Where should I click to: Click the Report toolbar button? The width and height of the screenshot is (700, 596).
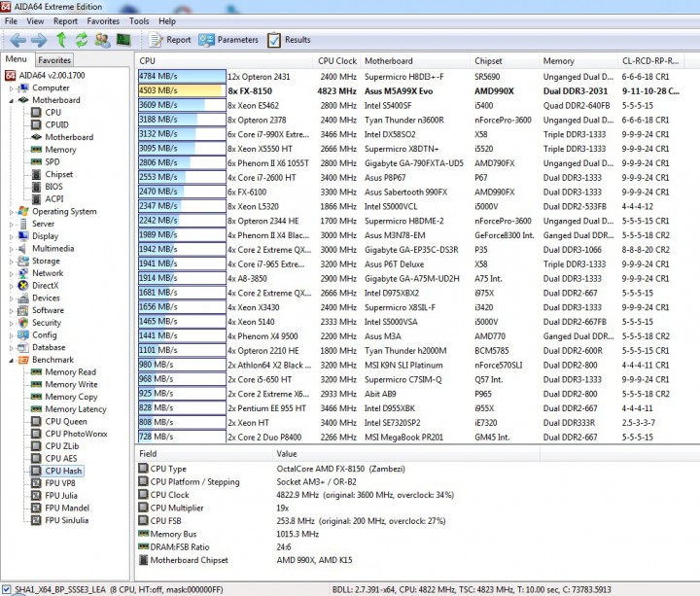(x=169, y=40)
